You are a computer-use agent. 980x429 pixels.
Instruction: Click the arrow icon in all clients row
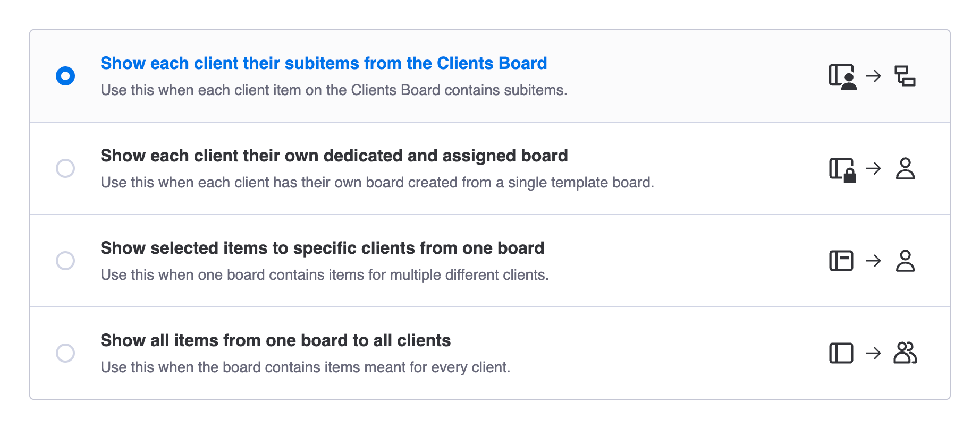873,353
